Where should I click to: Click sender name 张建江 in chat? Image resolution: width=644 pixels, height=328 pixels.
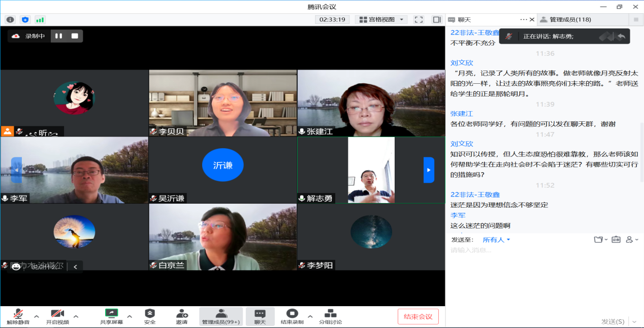point(462,114)
